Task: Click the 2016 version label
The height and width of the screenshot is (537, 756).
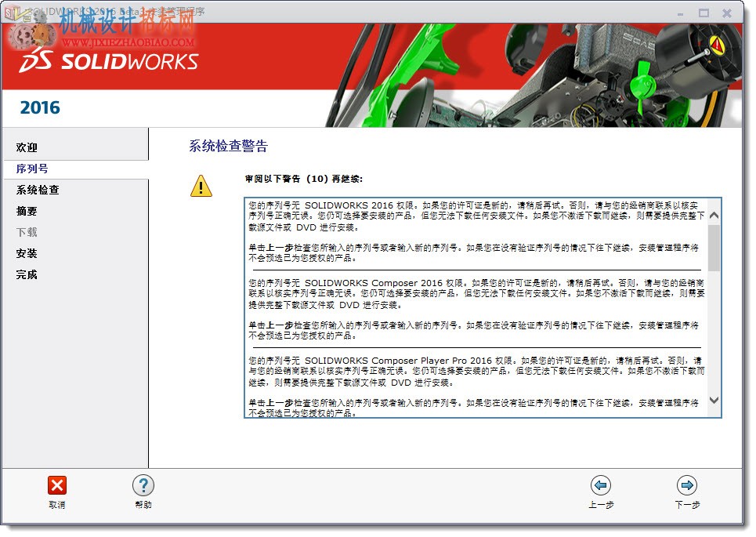Action: pyautogui.click(x=40, y=107)
